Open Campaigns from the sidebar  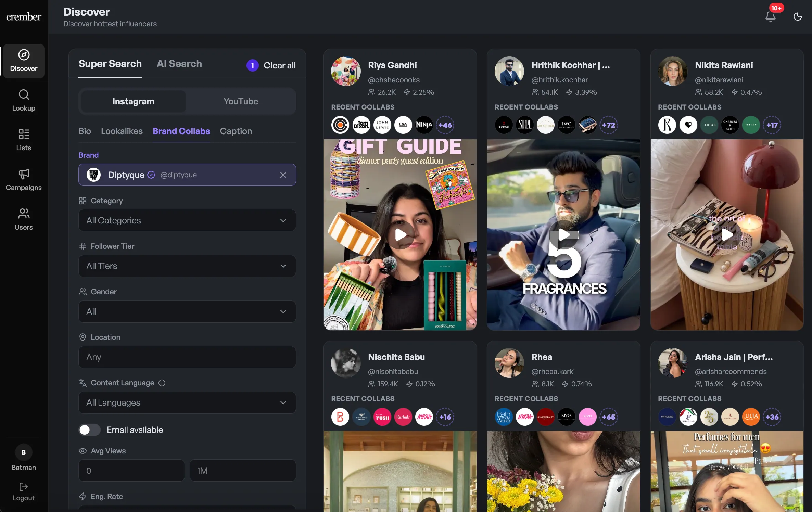click(24, 180)
